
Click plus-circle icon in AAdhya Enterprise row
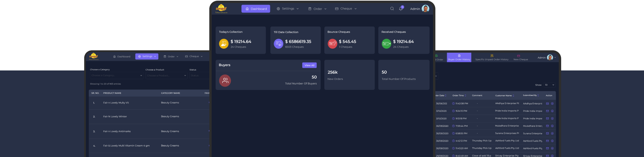(x=552, y=104)
